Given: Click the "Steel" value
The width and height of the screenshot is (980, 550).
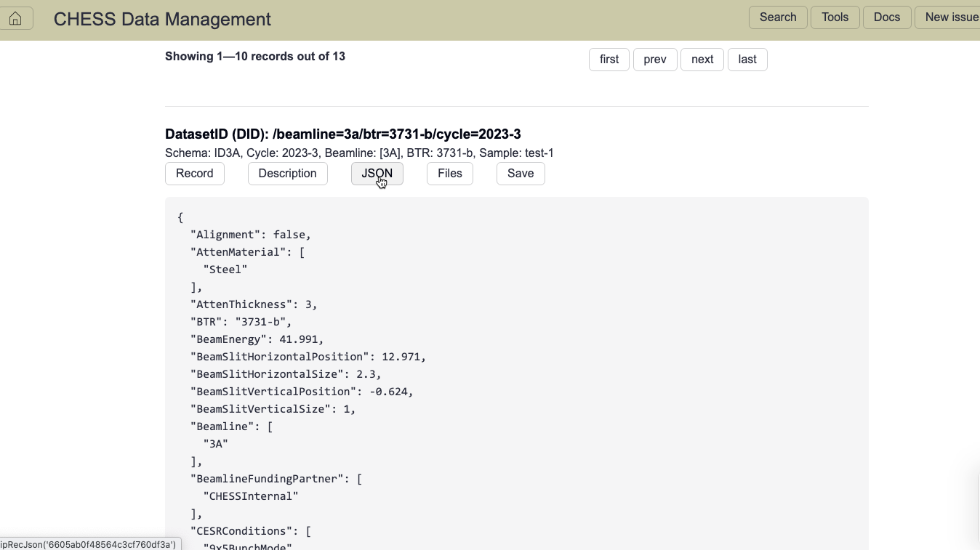Looking at the screenshot, I should click(225, 270).
